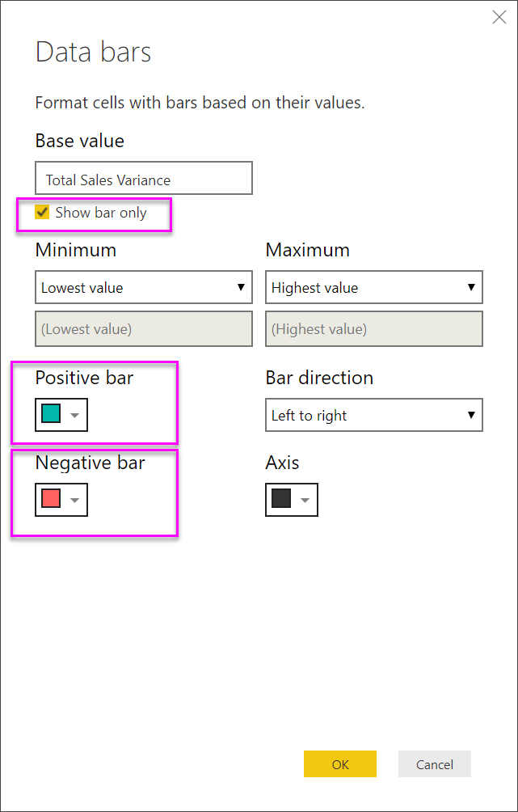The width and height of the screenshot is (518, 812).
Task: Click the Bar direction label
Action: click(319, 378)
